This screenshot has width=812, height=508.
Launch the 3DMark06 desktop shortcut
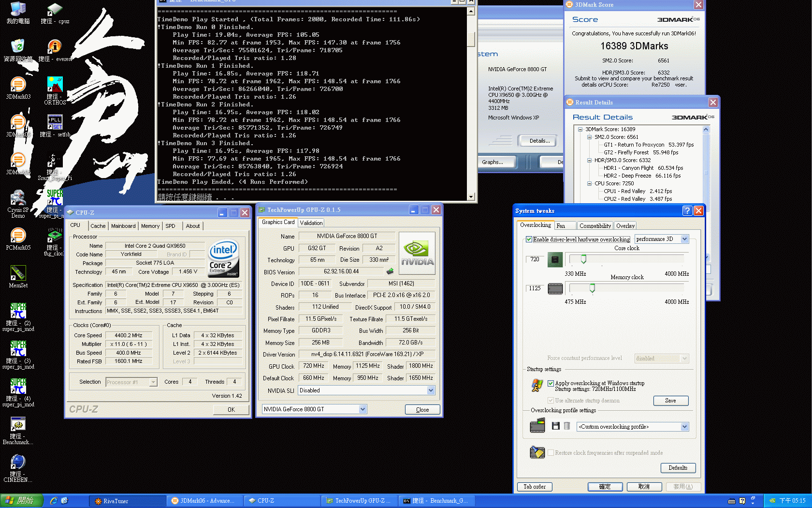tap(18, 164)
